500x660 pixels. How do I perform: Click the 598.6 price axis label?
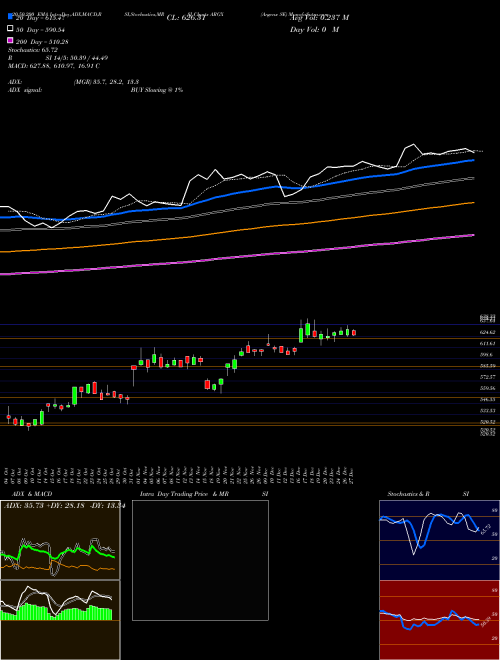point(487,354)
